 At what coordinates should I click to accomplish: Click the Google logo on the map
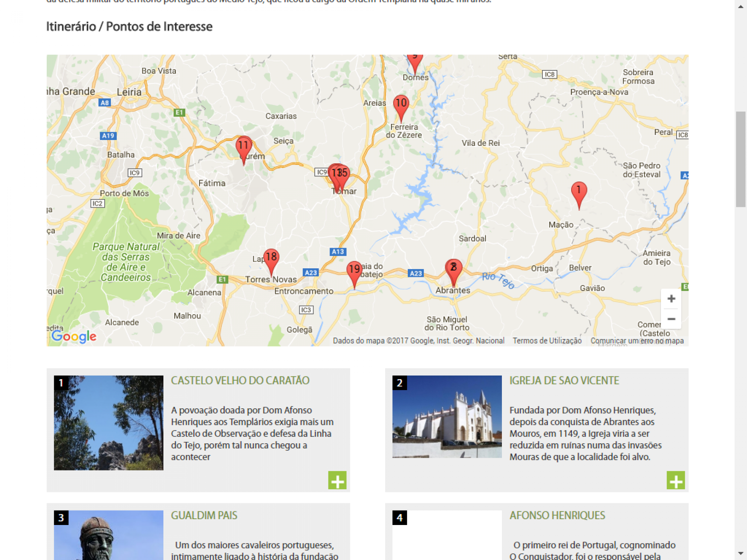click(74, 336)
